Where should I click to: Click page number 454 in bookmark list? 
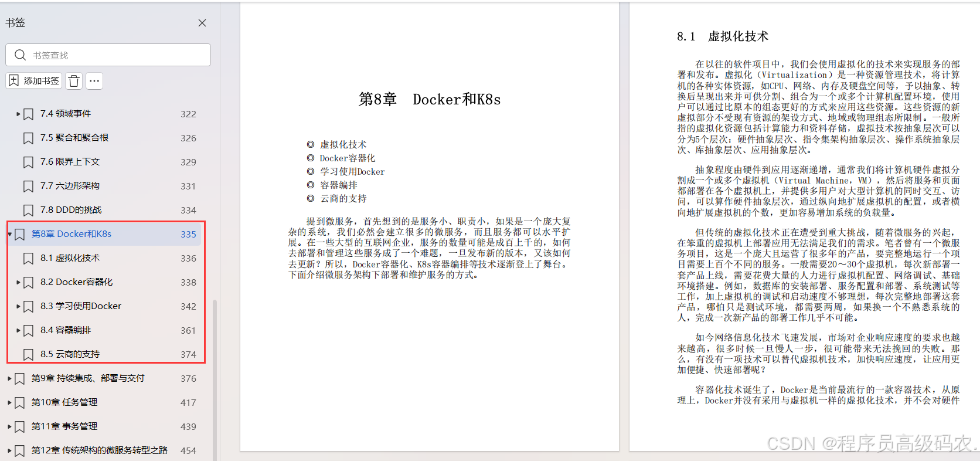(188, 451)
